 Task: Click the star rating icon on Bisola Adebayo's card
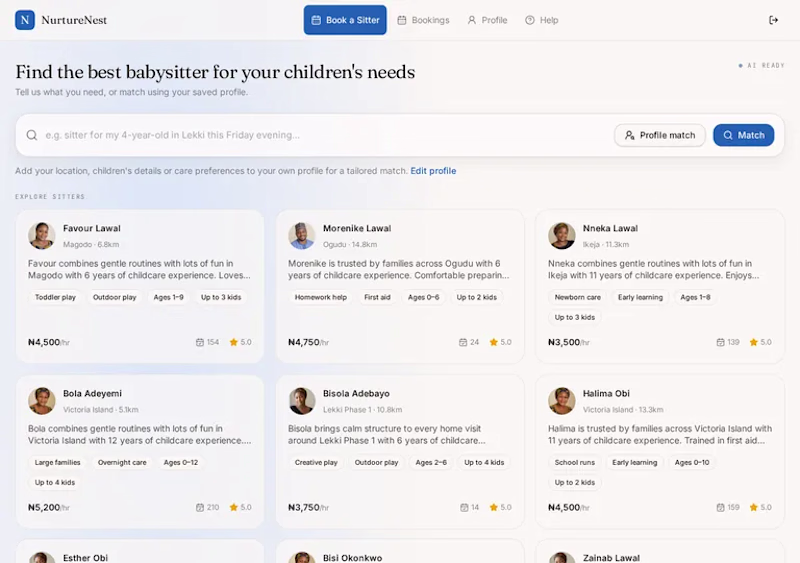click(x=493, y=507)
